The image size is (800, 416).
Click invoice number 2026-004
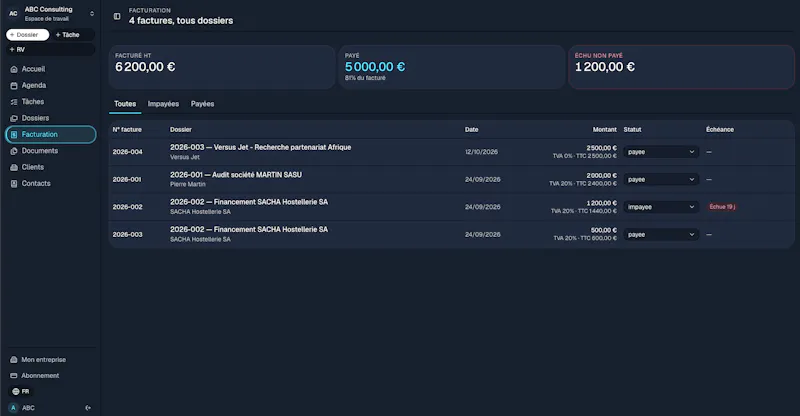(x=128, y=152)
